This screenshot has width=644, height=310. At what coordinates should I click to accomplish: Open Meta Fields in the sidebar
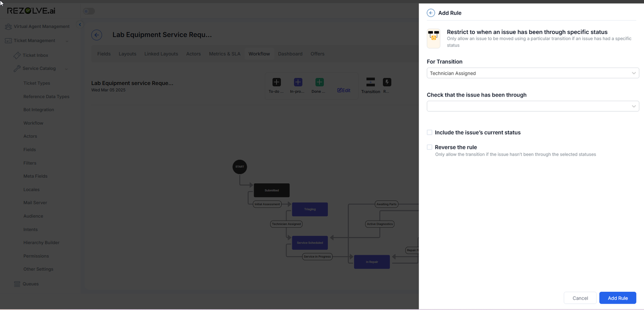35,176
